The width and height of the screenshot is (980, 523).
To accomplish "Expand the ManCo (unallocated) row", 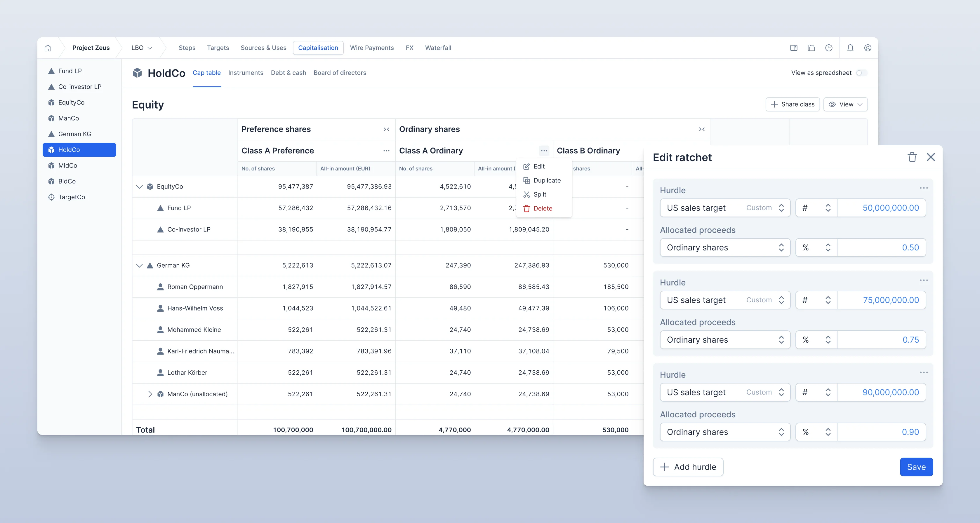I will click(x=150, y=394).
